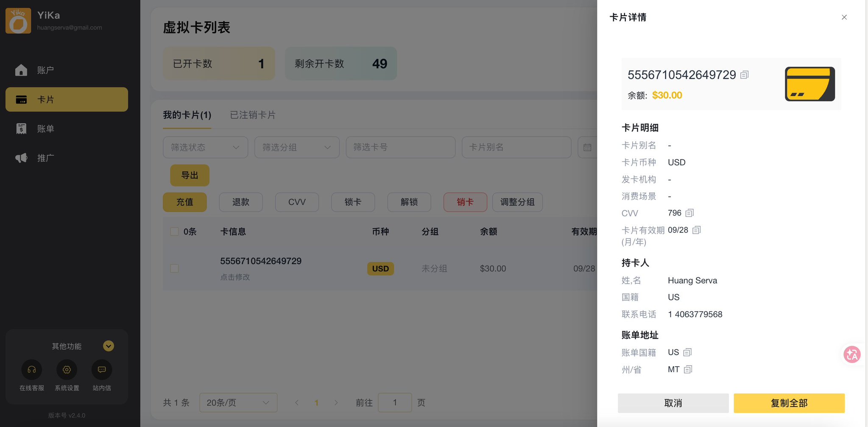Click the red 销卡 cancel card button
This screenshot has height=427, width=868.
pyautogui.click(x=465, y=202)
